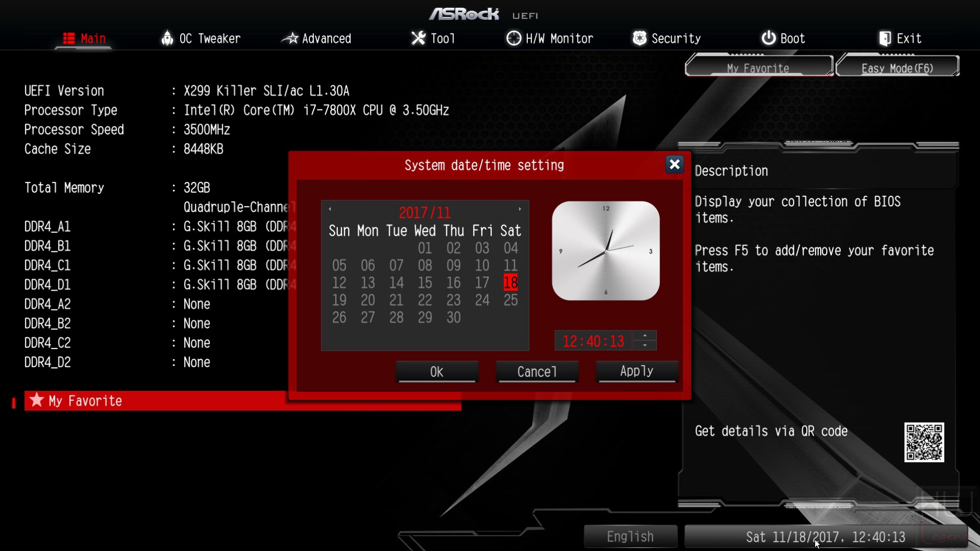The width and height of the screenshot is (980, 551).
Task: Go to the previous month in calendar
Action: click(x=330, y=209)
